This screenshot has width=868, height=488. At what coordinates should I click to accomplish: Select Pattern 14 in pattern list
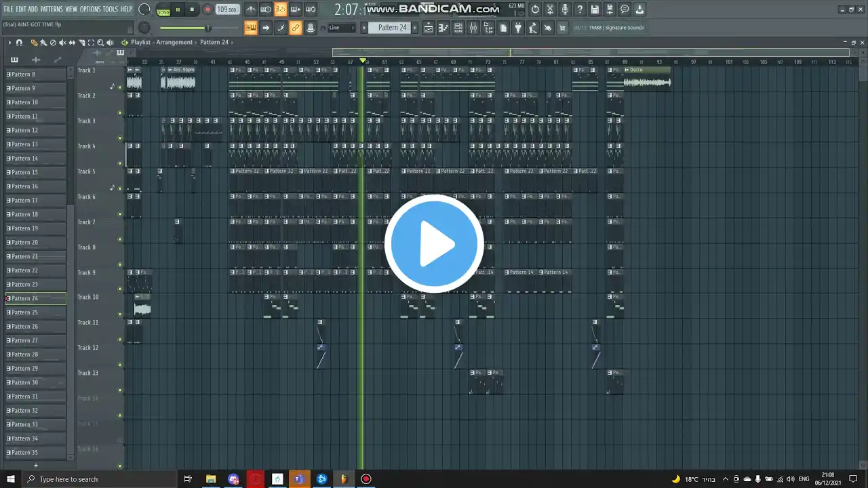(x=36, y=159)
